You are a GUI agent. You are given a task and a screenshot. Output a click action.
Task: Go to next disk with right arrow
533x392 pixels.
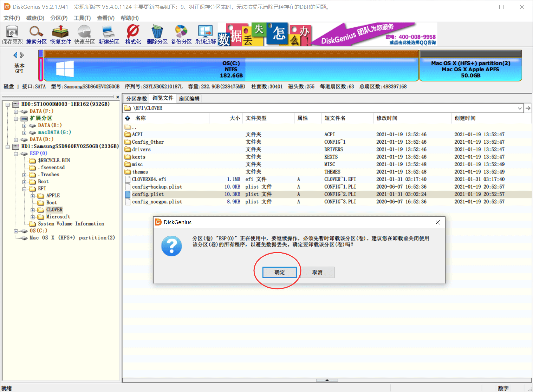(22, 55)
